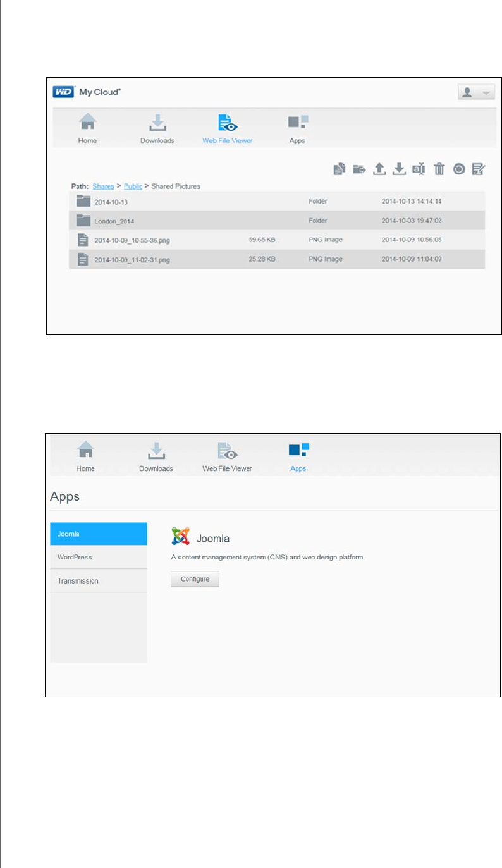Open the user account dropdown at top right

point(476,92)
